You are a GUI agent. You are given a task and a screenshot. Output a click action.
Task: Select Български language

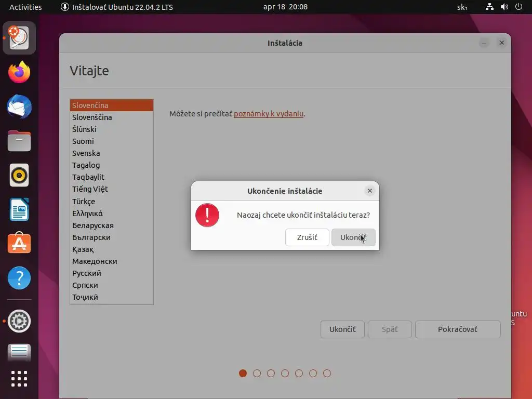pyautogui.click(x=112, y=237)
